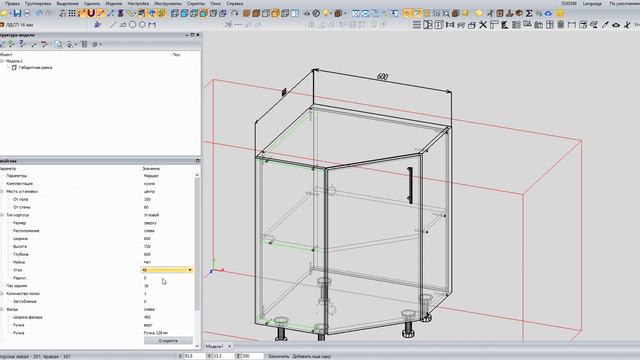
Task: Click the Ширина value 600
Action: click(x=147, y=238)
